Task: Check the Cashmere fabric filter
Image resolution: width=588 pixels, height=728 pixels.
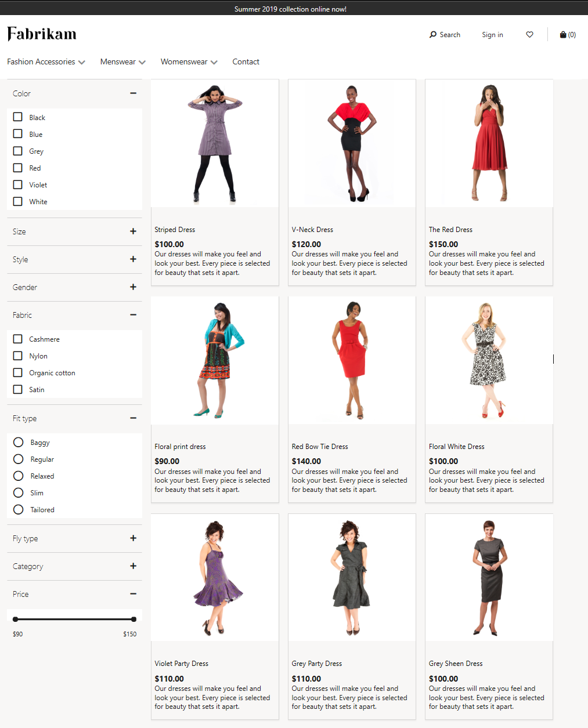Action: tap(17, 339)
